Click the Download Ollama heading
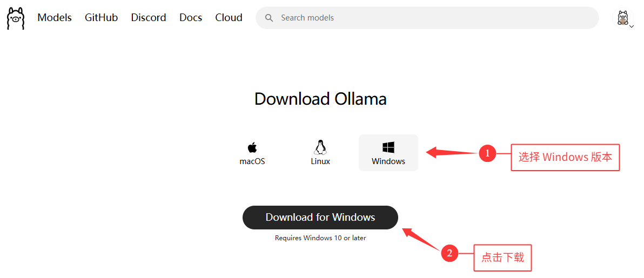 click(320, 99)
